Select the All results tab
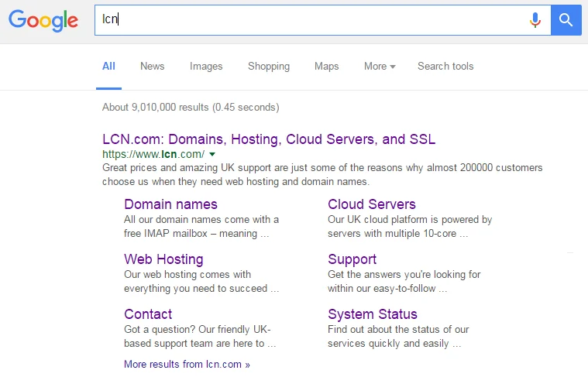The width and height of the screenshot is (588, 377). coord(108,67)
